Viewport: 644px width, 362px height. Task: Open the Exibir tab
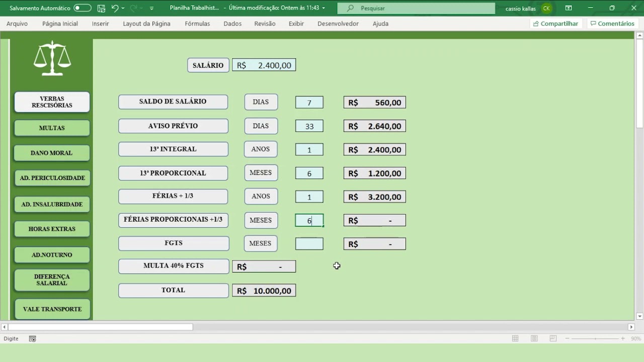click(x=296, y=24)
